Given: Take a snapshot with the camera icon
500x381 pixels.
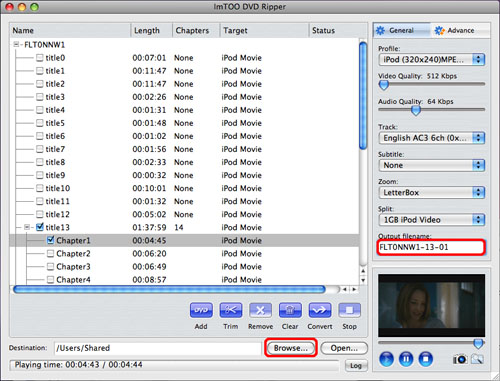Looking at the screenshot, I should pyautogui.click(x=460, y=359).
